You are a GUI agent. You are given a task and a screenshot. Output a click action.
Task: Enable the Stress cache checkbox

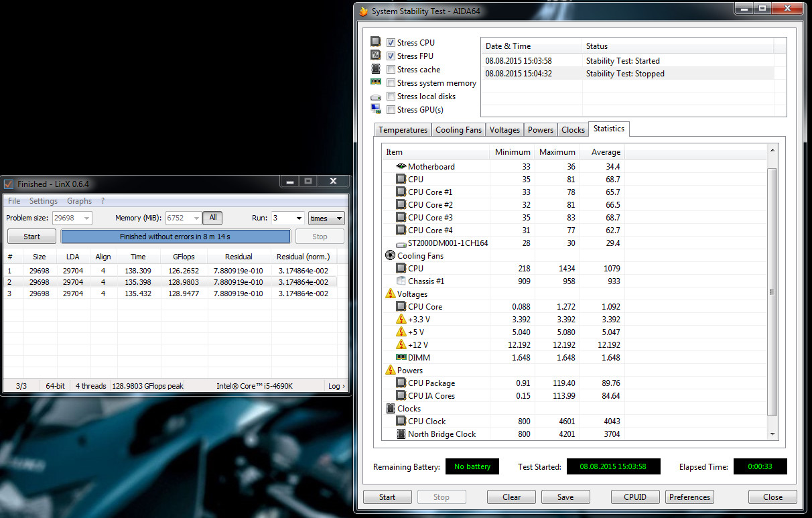[391, 70]
